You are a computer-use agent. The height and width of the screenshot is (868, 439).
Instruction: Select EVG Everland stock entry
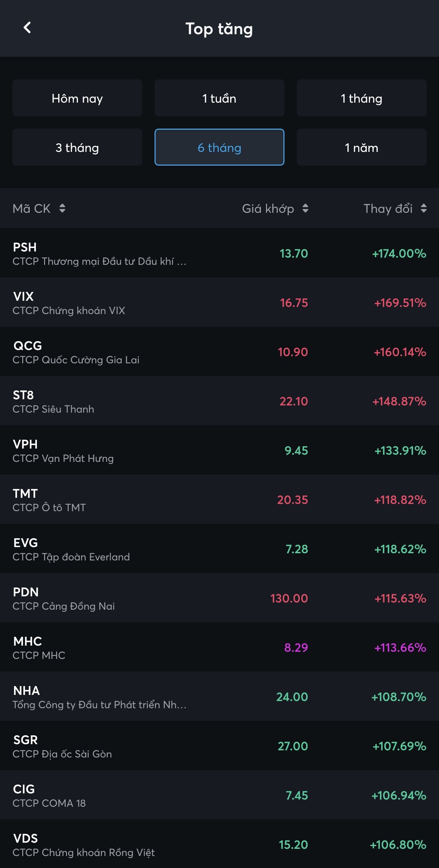219,549
